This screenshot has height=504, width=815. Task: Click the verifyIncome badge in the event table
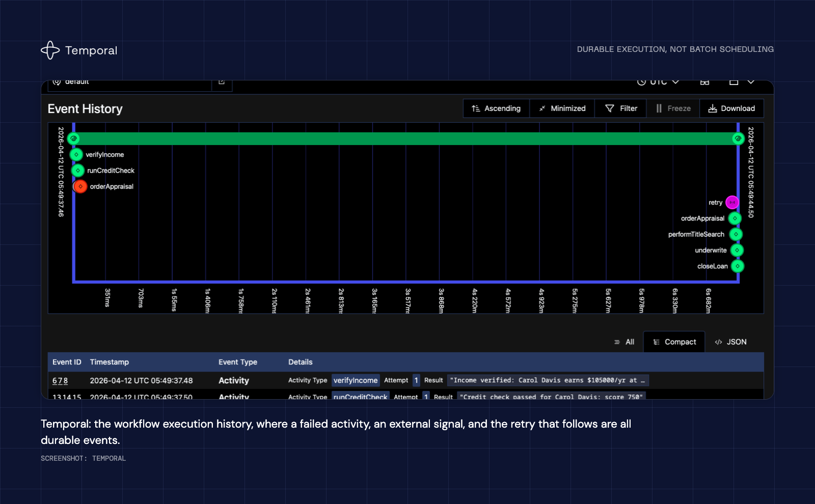[356, 380]
